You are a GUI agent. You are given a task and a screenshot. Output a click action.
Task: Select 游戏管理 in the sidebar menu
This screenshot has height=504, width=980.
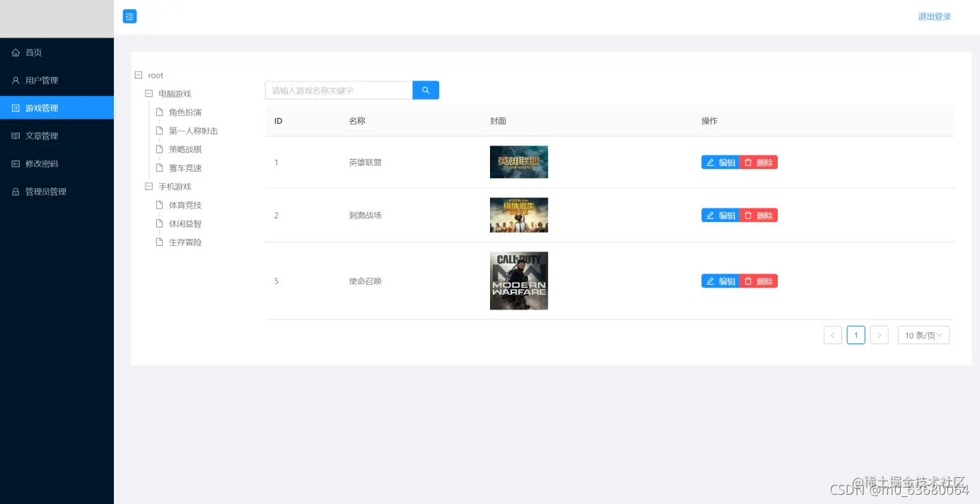coord(39,107)
